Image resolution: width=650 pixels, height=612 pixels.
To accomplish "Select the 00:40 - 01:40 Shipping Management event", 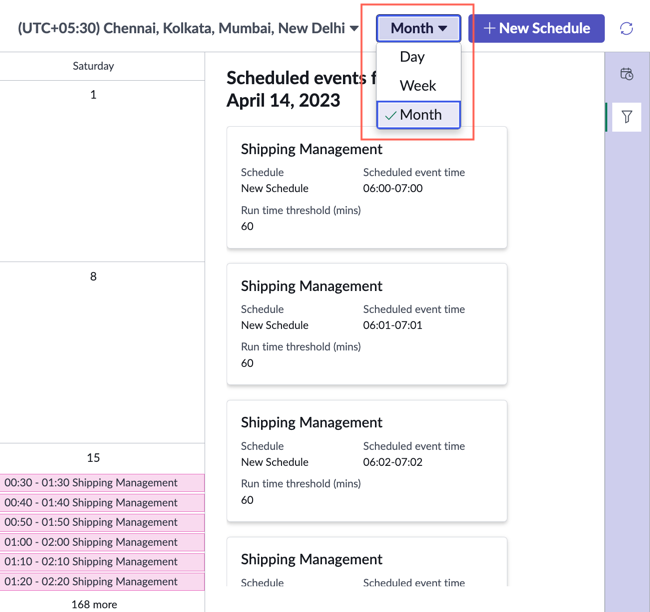I will 102,503.
